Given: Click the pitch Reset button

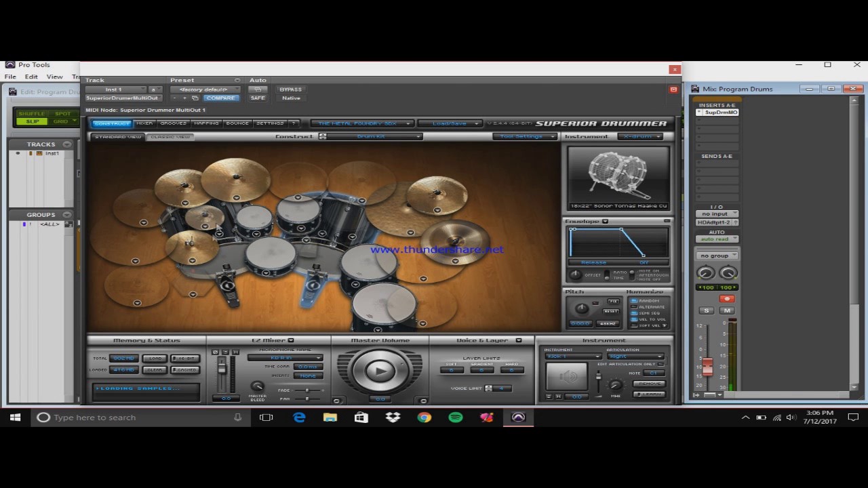Looking at the screenshot, I should pyautogui.click(x=610, y=311).
